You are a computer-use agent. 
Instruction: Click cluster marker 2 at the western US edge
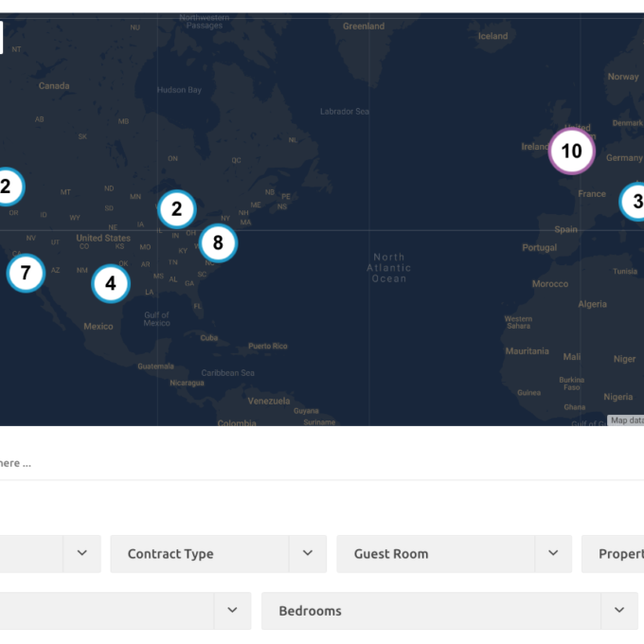coord(7,188)
